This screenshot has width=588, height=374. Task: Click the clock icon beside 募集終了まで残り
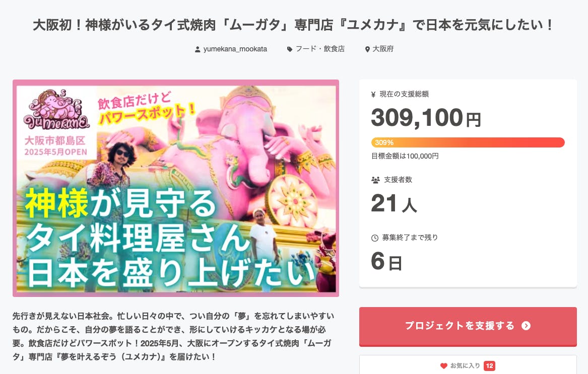pos(374,238)
